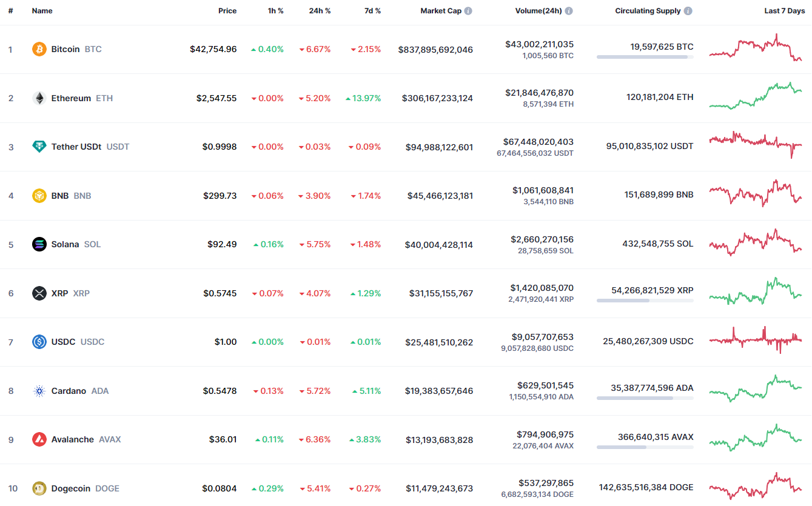Image resolution: width=812 pixels, height=506 pixels.
Task: Open Bitcoin's 24h volume figure link
Action: [539, 44]
